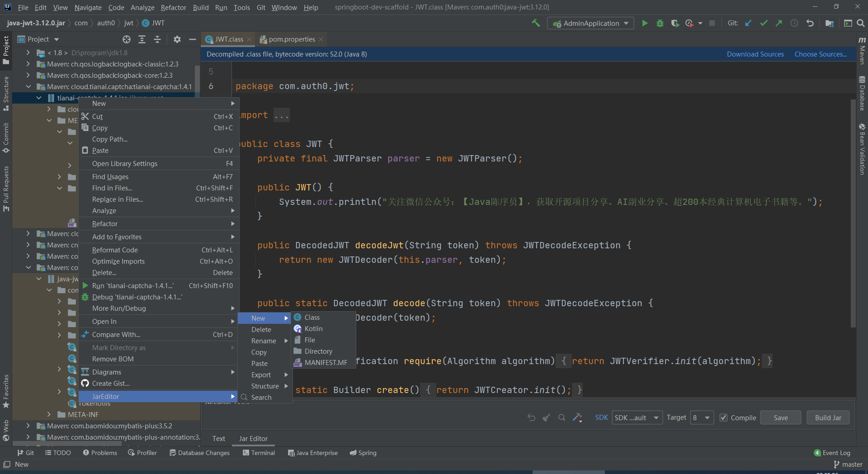Click the Build Project hammer icon
The height and width of the screenshot is (474, 868).
(536, 23)
